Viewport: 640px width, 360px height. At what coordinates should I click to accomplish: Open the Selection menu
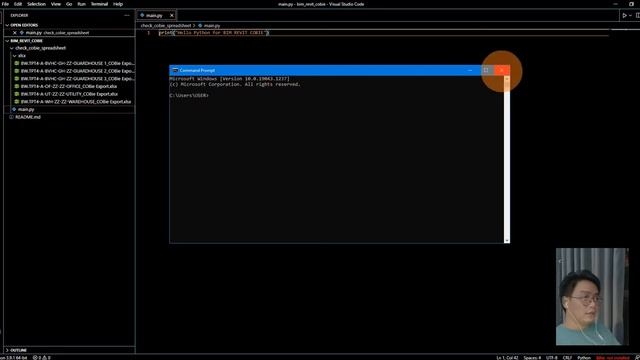click(x=36, y=4)
